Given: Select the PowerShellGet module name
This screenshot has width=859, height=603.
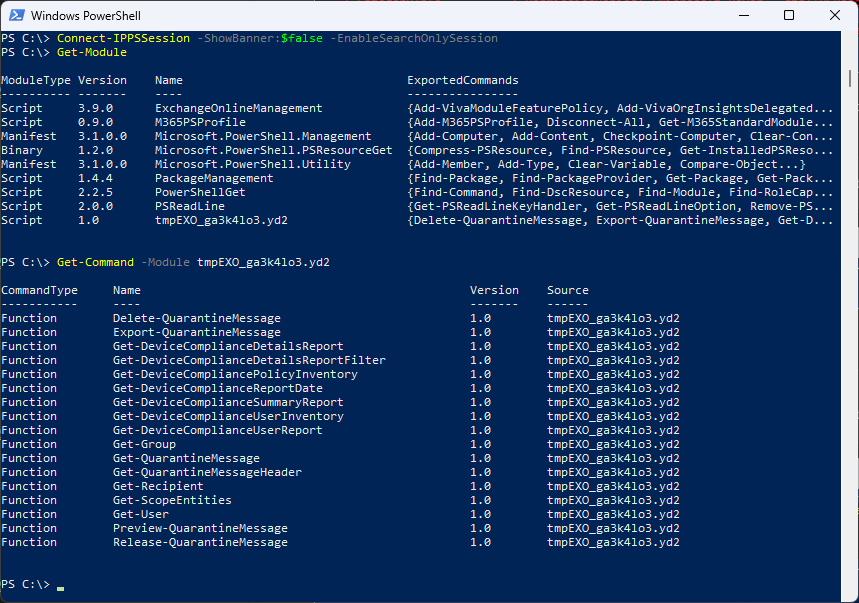Looking at the screenshot, I should (x=201, y=193).
